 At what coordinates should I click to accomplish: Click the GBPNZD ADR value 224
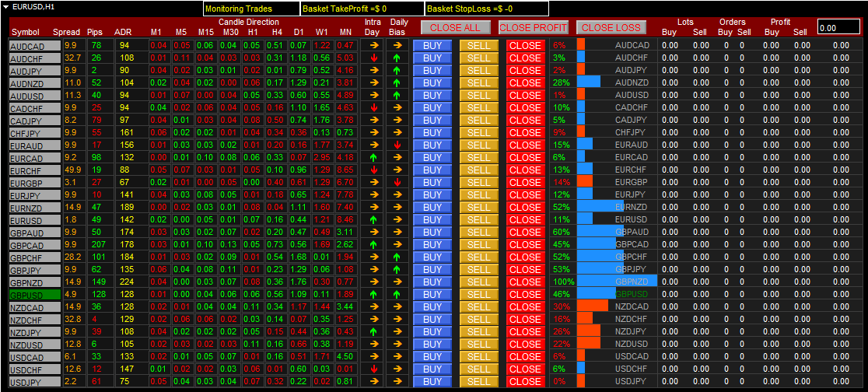tap(128, 282)
